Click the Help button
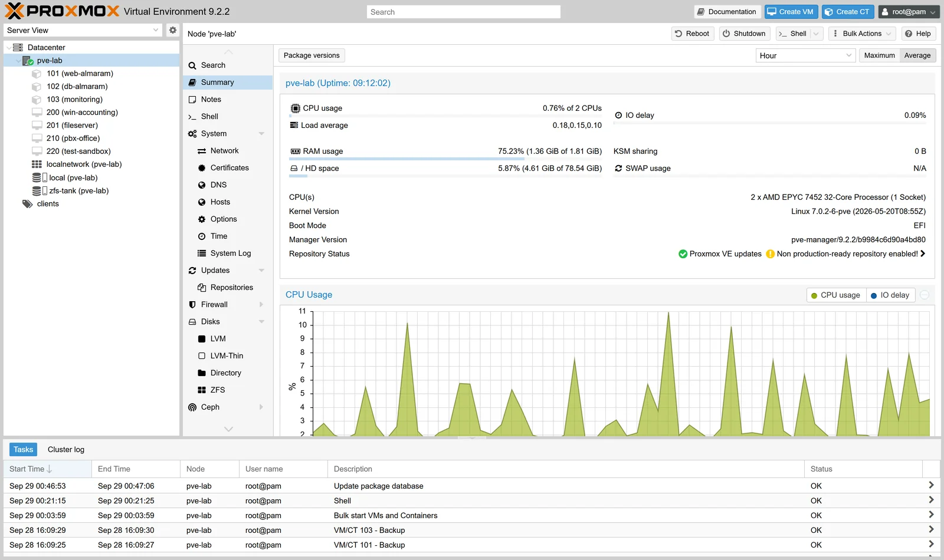This screenshot has width=944, height=560. pyautogui.click(x=918, y=34)
